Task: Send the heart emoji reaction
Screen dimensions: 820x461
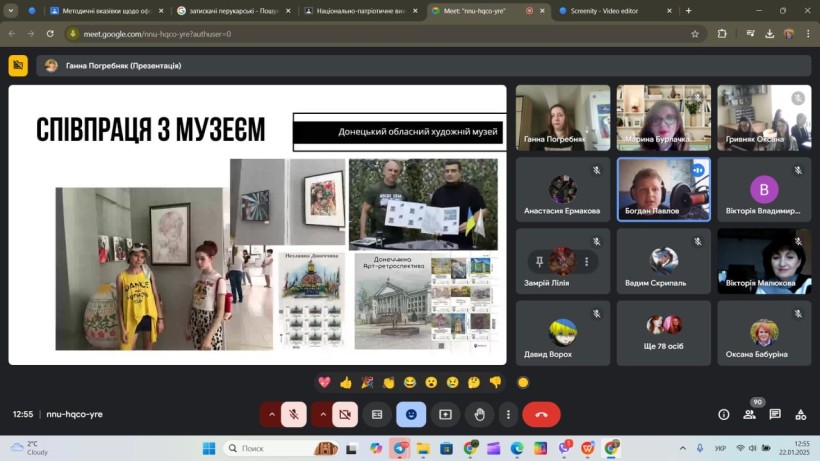Action: click(324, 382)
